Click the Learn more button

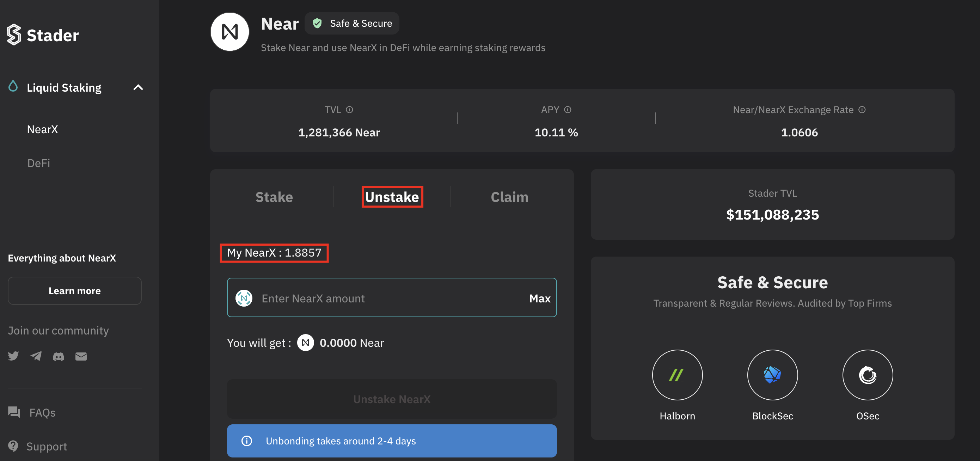pyautogui.click(x=75, y=291)
